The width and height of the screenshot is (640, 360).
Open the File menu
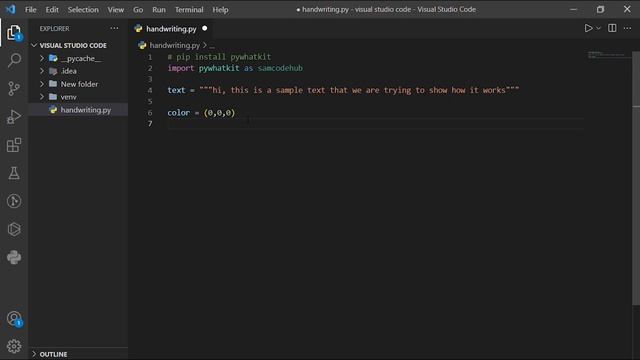[31, 9]
